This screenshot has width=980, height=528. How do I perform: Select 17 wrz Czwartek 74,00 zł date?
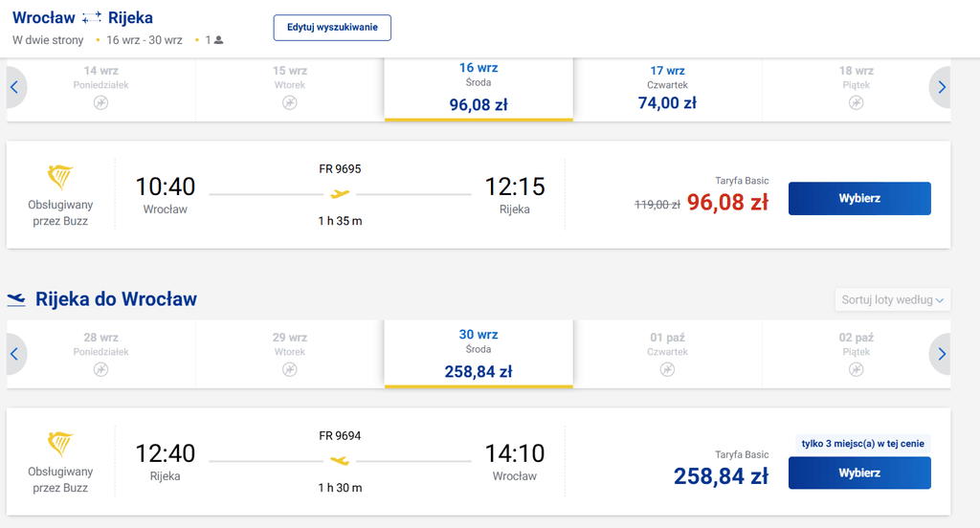(667, 87)
